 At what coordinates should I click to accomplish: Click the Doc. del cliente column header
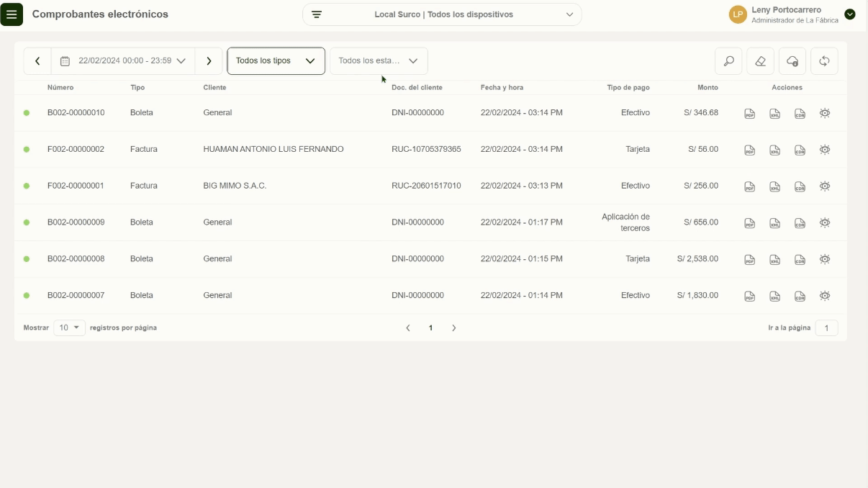click(x=417, y=87)
